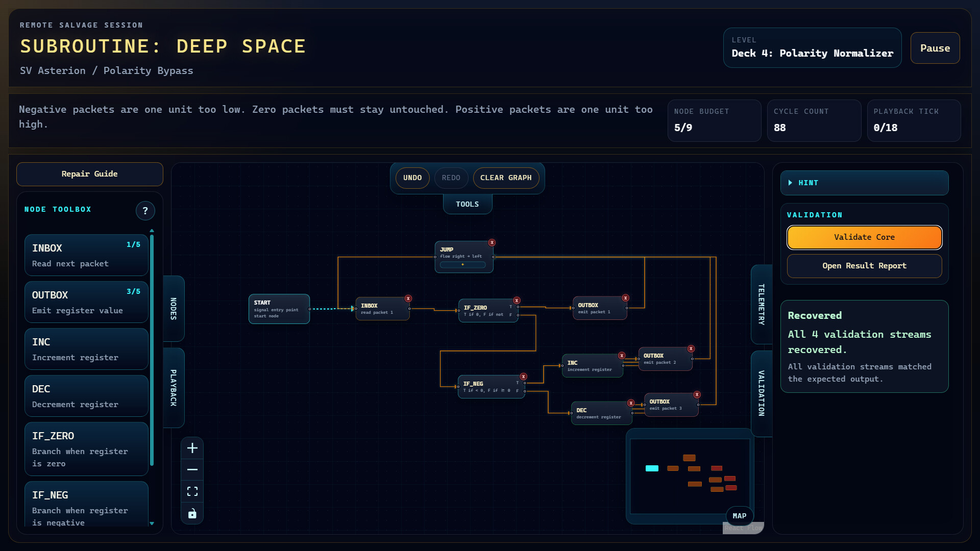Image resolution: width=980 pixels, height=551 pixels.
Task: Collapse the TOOLS tab
Action: click(x=468, y=204)
